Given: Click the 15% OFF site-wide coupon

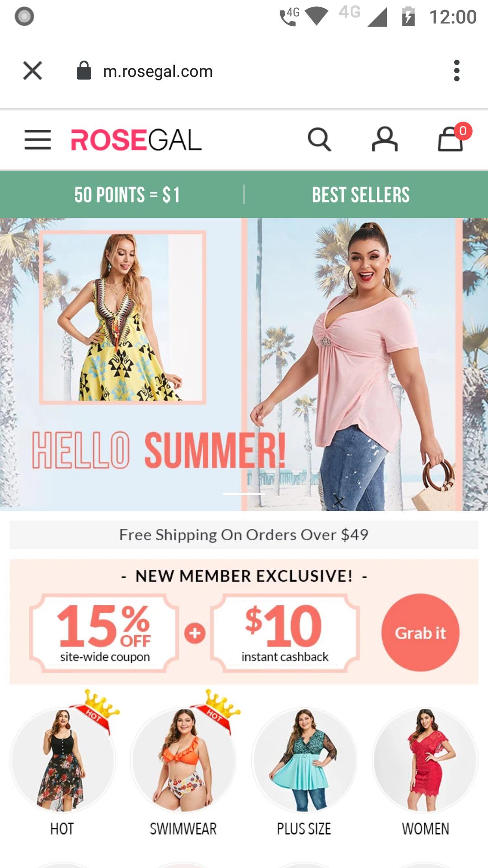Looking at the screenshot, I should pos(104,632).
